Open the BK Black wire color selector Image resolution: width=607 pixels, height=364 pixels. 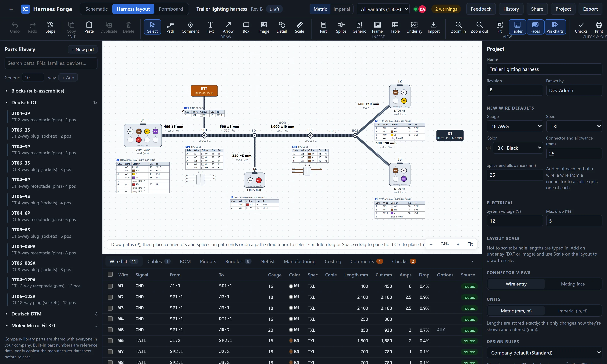[x=518, y=148]
